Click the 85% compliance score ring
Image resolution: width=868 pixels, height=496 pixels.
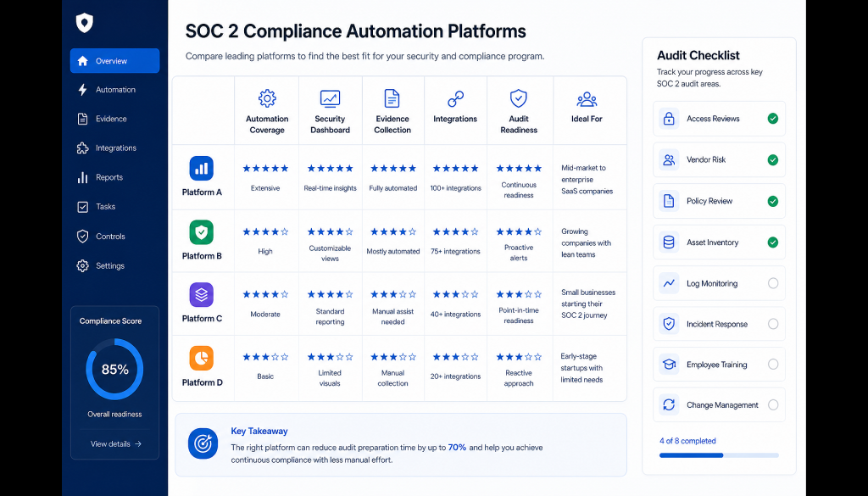tap(114, 369)
